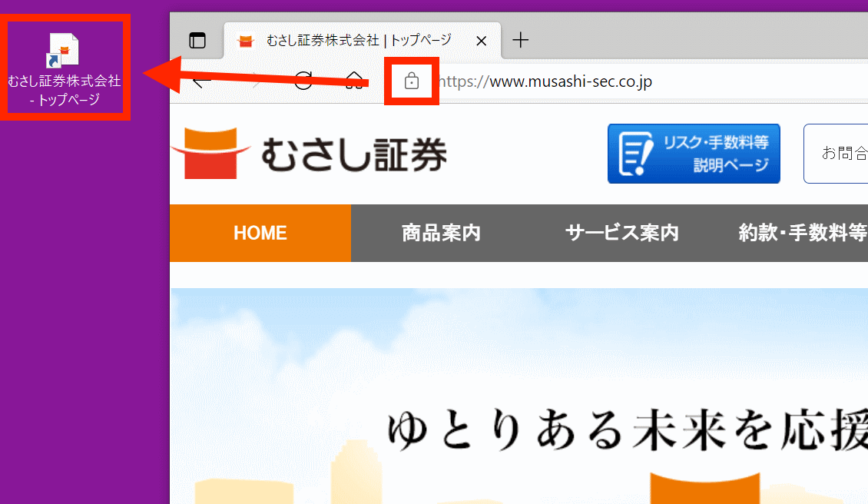Open the むさし証券株式会社 desktop shortcut
The image size is (868, 504).
[x=65, y=69]
